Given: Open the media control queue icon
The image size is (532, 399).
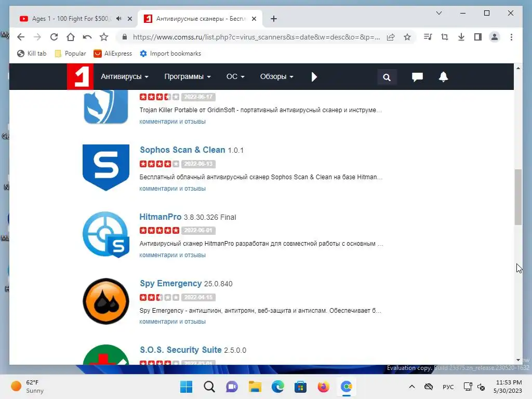Looking at the screenshot, I should tap(428, 37).
